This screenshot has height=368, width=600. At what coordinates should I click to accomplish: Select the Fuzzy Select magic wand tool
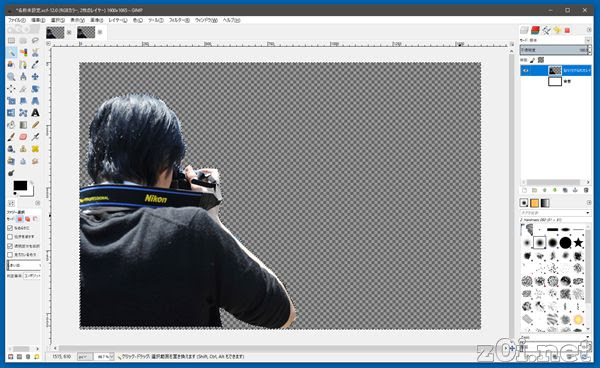coord(11,52)
